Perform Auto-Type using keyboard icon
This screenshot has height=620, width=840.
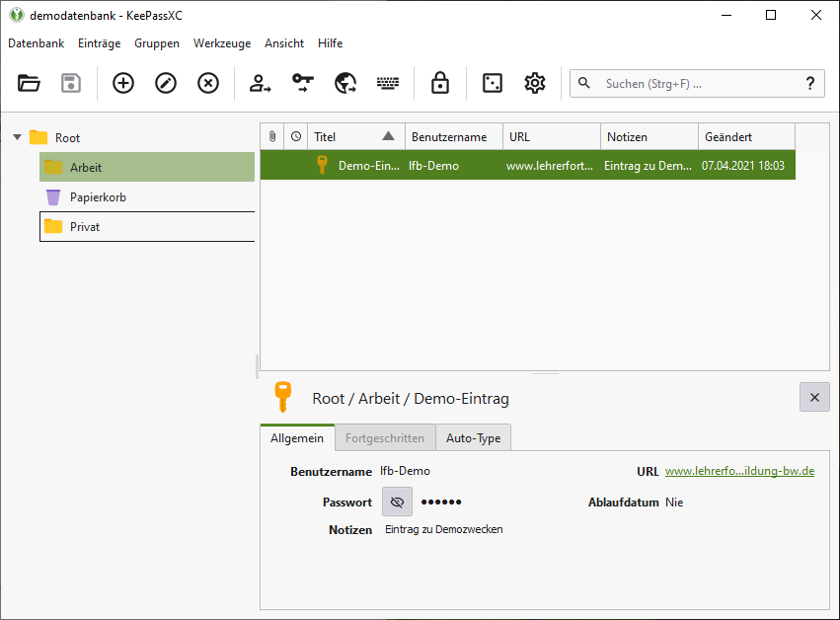coord(388,84)
